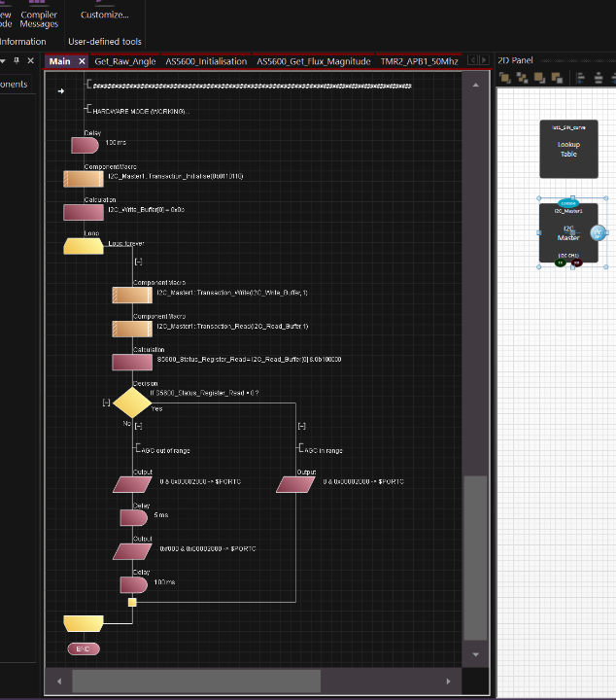Select the Output icon under AGC in range
Screen dimensions: 616x700
pos(295,483)
